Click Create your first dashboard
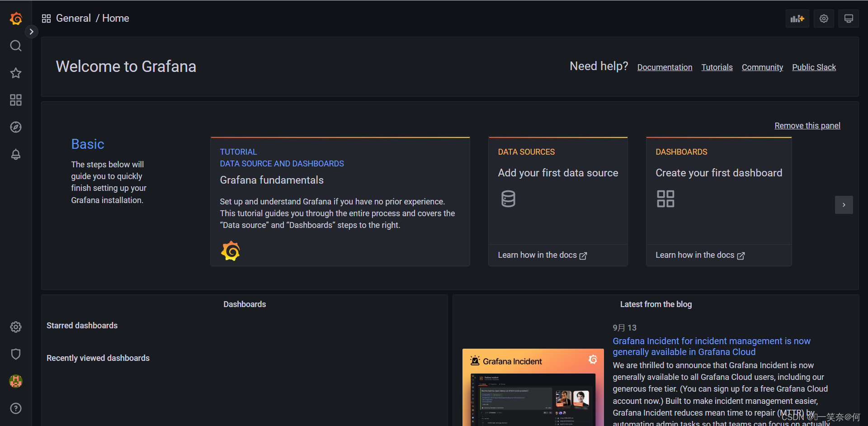Screen dimensions: 868x426 point(719,173)
